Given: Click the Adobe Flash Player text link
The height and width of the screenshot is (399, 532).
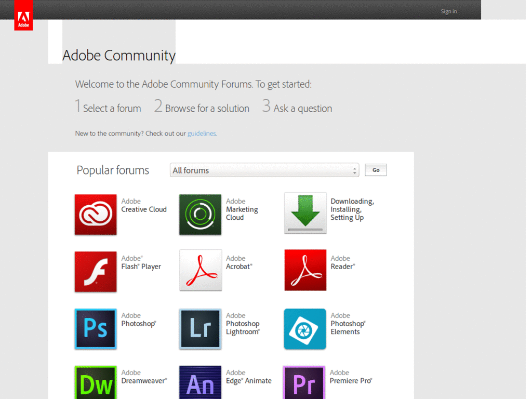Looking at the screenshot, I should pos(141,262).
